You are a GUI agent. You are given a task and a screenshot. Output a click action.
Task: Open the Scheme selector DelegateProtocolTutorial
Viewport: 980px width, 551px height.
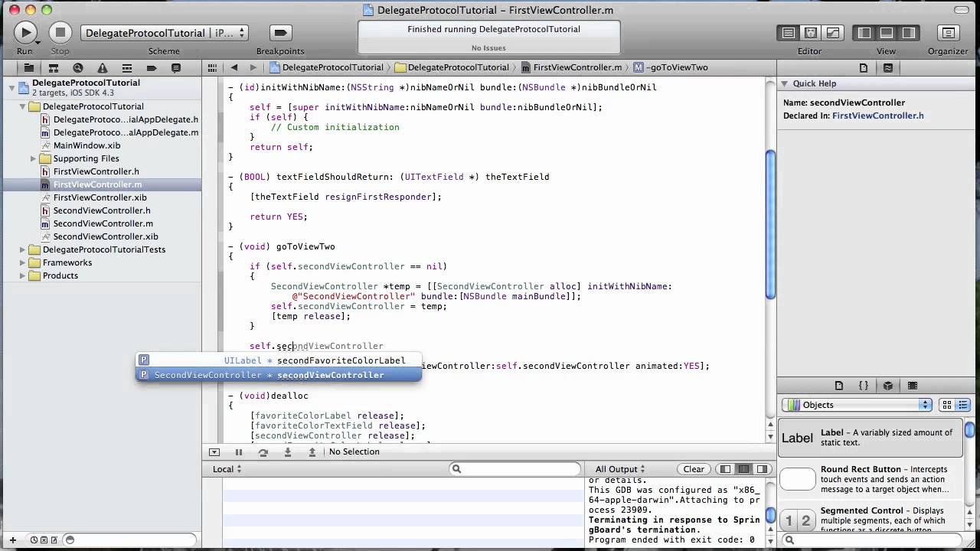tap(165, 33)
